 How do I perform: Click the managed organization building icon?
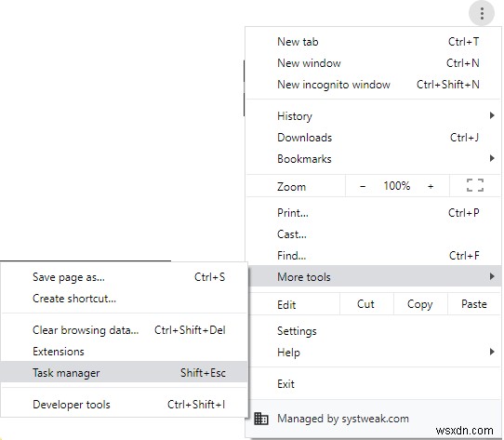coord(261,419)
